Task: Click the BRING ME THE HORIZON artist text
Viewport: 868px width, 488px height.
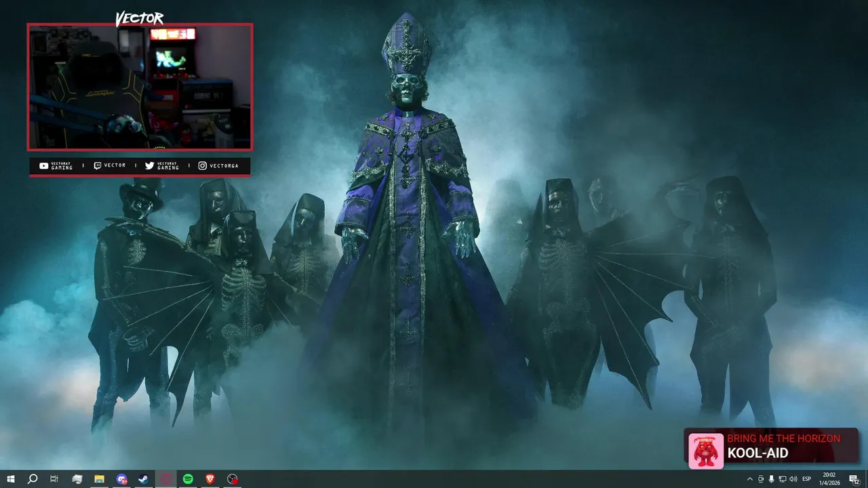Action: click(x=783, y=439)
